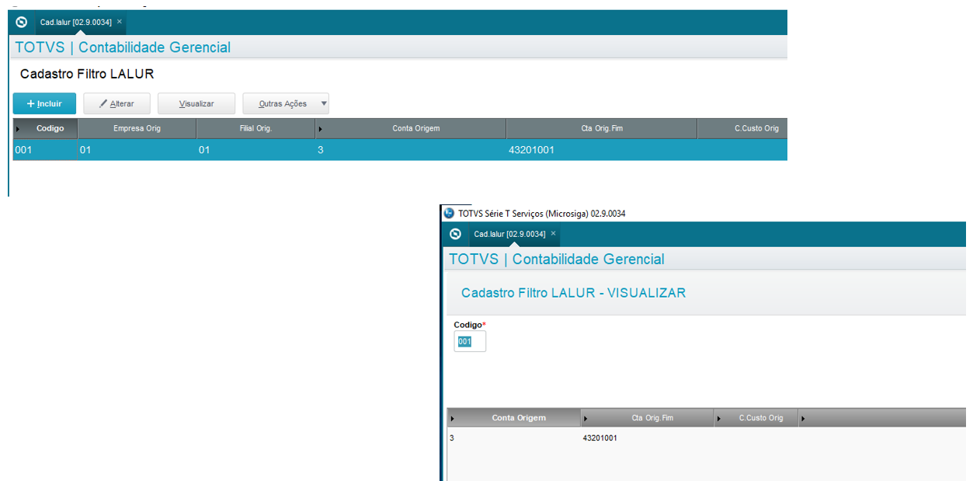Click Empresa Orig column header
This screenshot has width=980, height=481.
(x=137, y=128)
